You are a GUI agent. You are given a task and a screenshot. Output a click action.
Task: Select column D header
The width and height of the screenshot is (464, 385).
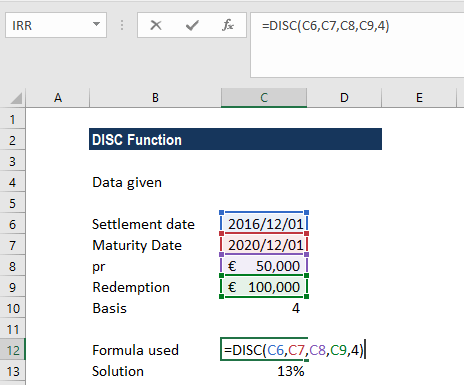point(344,98)
